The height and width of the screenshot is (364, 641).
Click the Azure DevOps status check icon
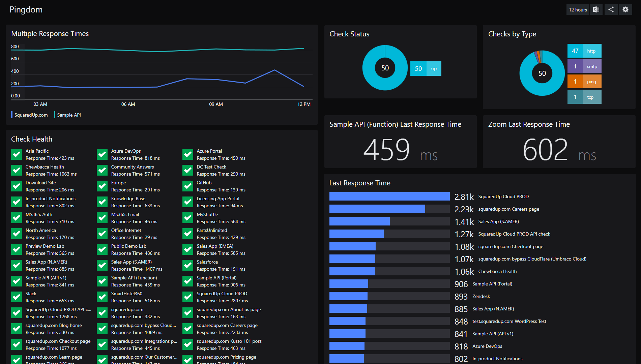[102, 154]
